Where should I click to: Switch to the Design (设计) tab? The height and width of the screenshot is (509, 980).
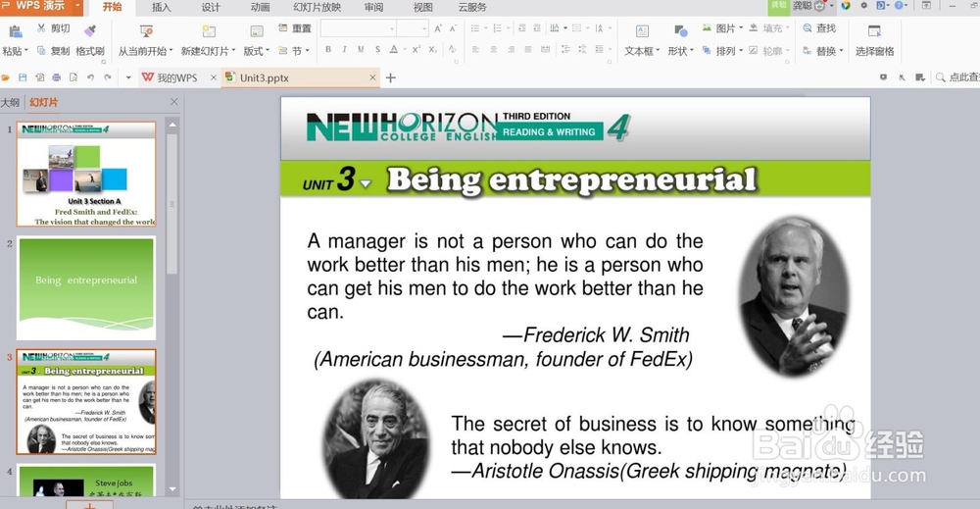tap(211, 8)
